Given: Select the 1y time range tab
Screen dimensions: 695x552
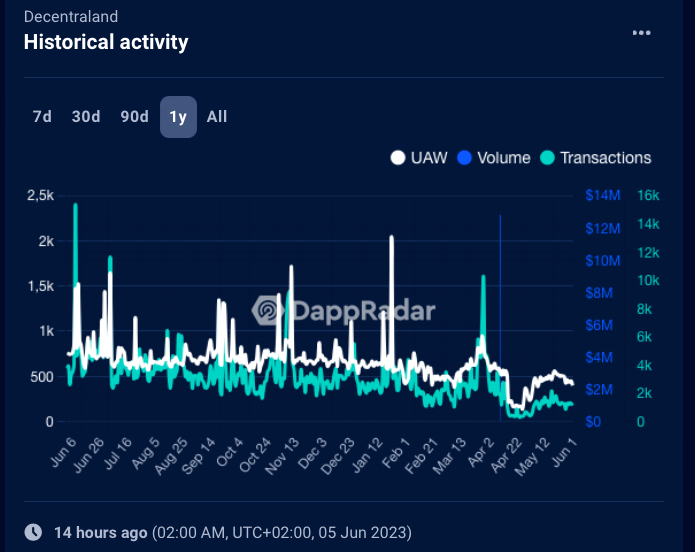Looking at the screenshot, I should pos(178,117).
